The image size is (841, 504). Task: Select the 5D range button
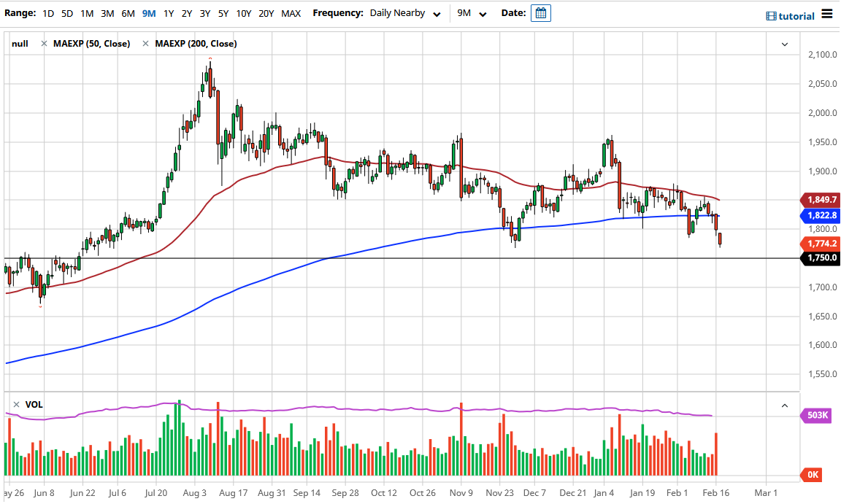tap(66, 13)
